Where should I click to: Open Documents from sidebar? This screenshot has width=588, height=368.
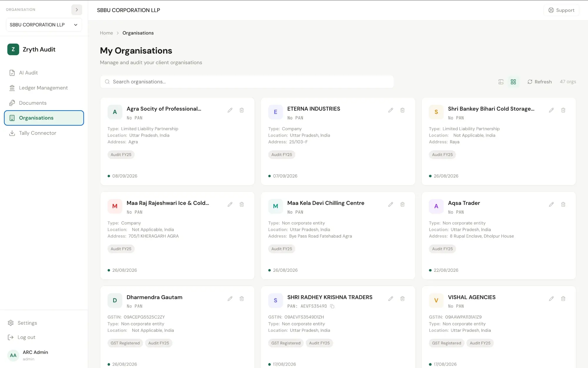click(x=44, y=103)
